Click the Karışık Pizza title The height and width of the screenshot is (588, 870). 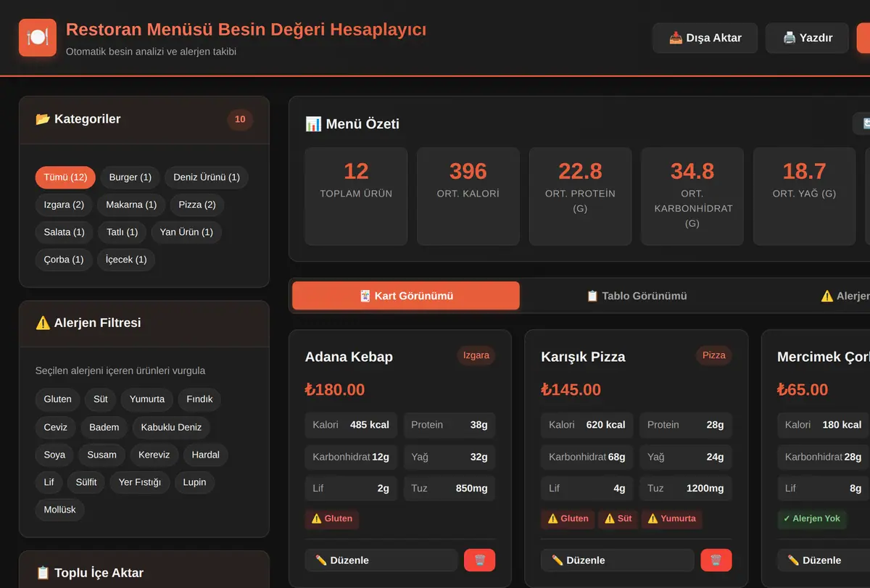(583, 357)
